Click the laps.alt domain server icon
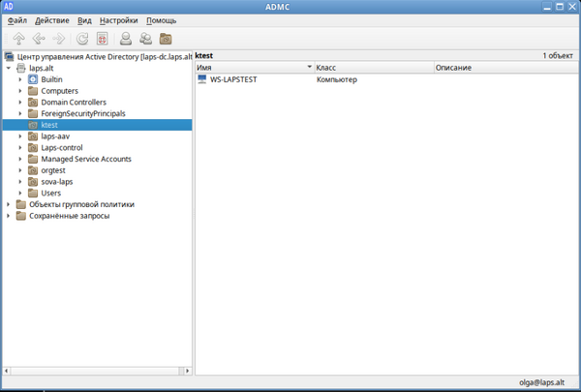The height and width of the screenshot is (392, 581). point(21,68)
